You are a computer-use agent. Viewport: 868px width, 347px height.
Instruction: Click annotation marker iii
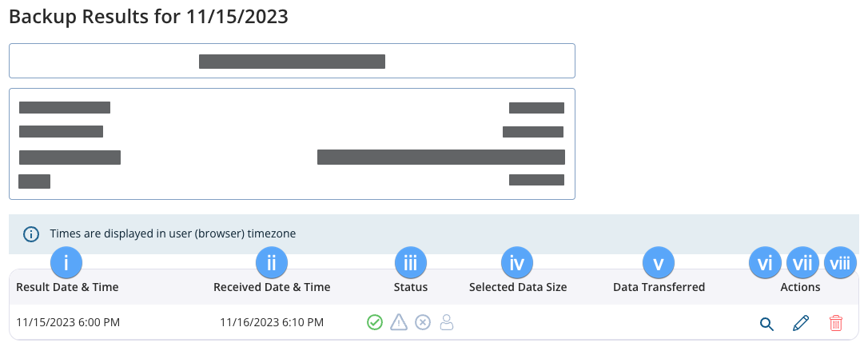point(411,263)
